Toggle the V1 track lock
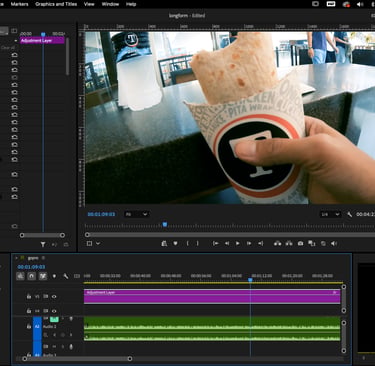Viewport: 375px width, 366px height. tap(29, 296)
